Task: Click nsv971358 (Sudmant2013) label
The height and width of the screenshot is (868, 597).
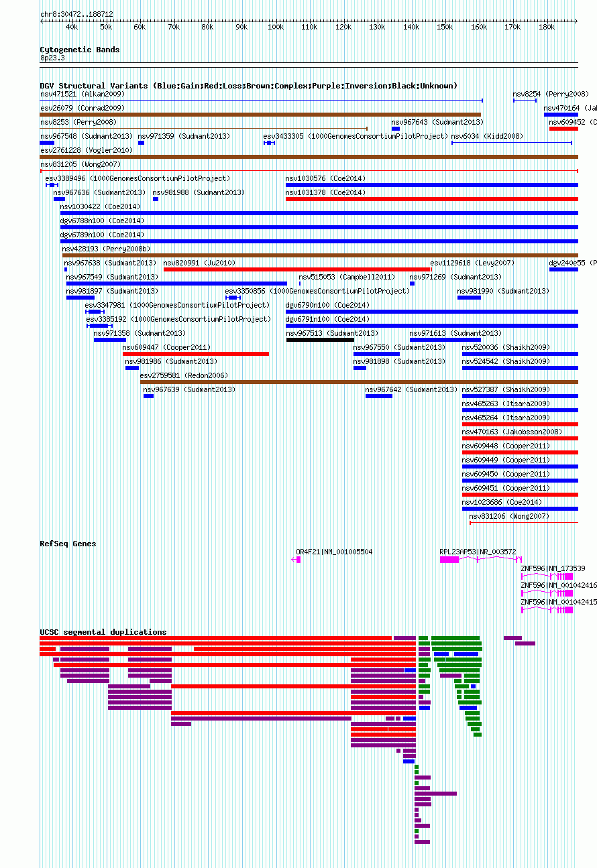Action: 140,334
